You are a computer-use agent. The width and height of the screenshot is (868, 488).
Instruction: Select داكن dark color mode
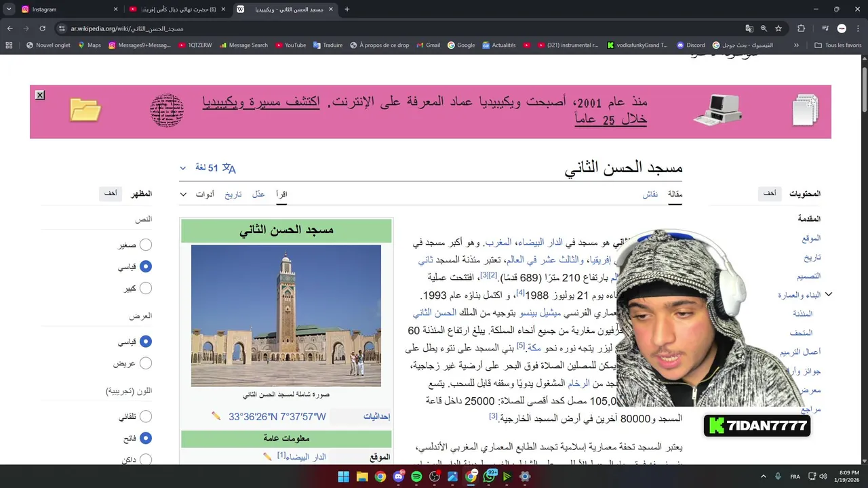tap(145, 460)
